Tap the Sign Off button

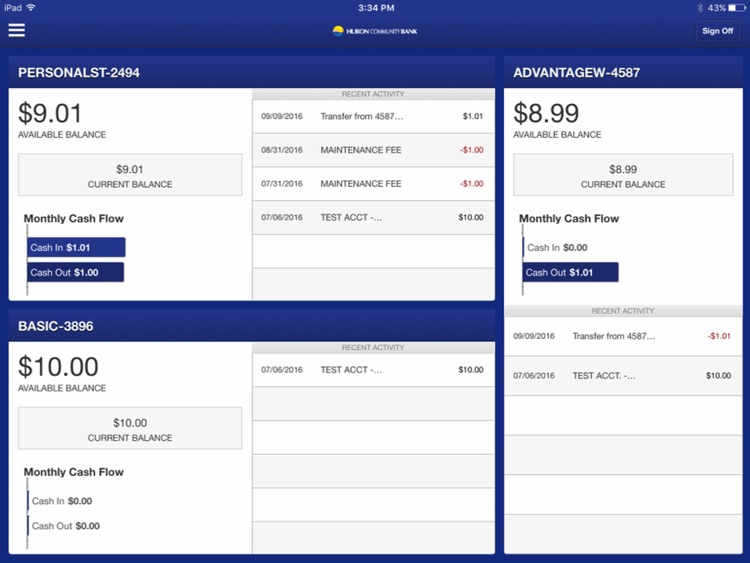click(717, 31)
